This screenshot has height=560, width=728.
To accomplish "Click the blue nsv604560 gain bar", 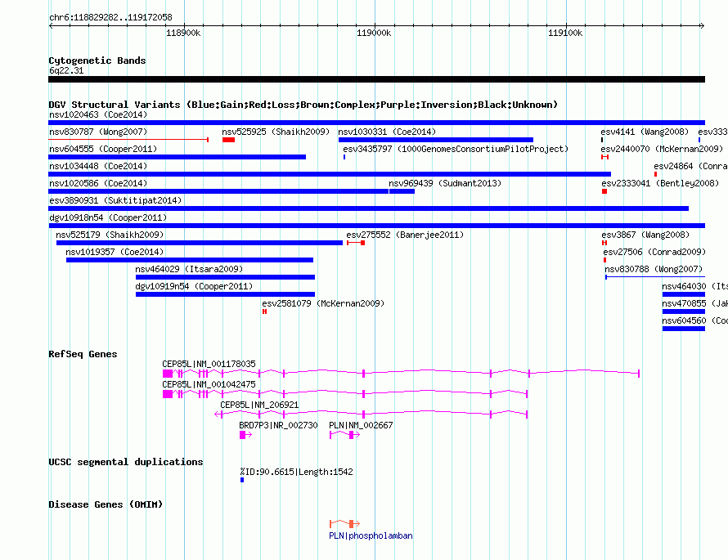I will coord(684,329).
